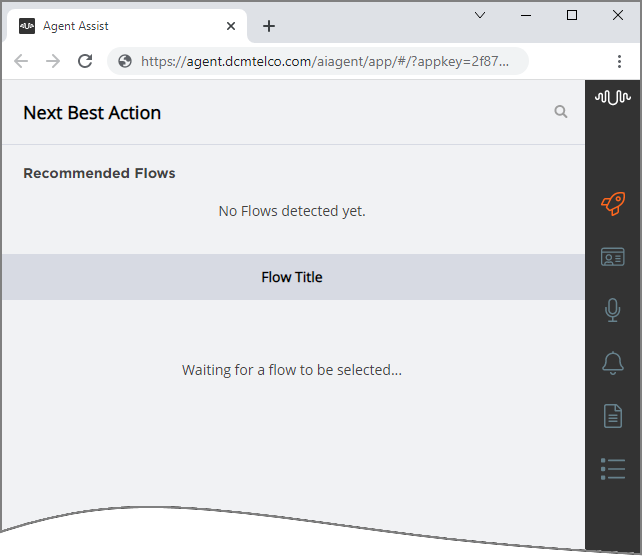Image resolution: width=642 pixels, height=560 pixels.
Task: Open the document notes icon
Action: [x=613, y=416]
